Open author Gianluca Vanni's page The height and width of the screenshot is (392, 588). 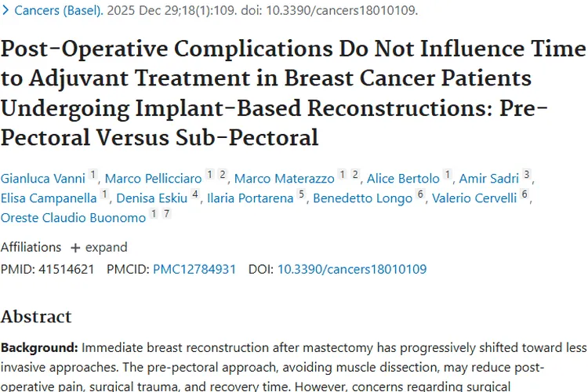[42, 179]
